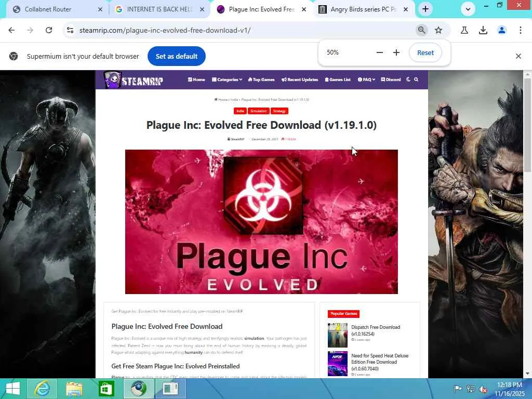The width and height of the screenshot is (532, 399).
Task: Close the Angry Birds series tab
Action: click(405, 9)
